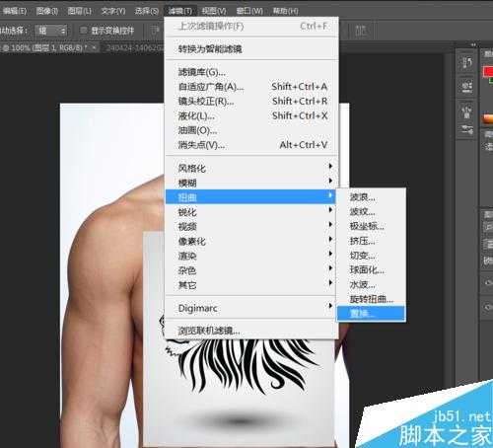Open the topmost icon in collapsed panel dock

click(466, 62)
